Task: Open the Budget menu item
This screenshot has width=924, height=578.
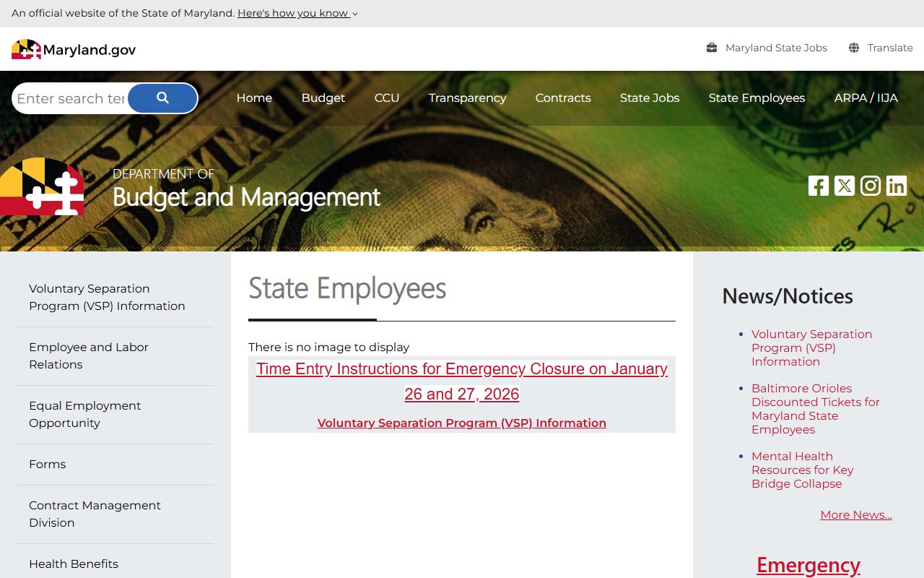Action: 323,98
